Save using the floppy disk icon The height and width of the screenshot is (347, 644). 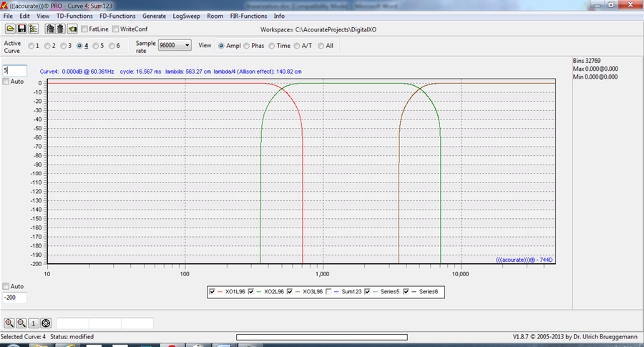tap(21, 29)
